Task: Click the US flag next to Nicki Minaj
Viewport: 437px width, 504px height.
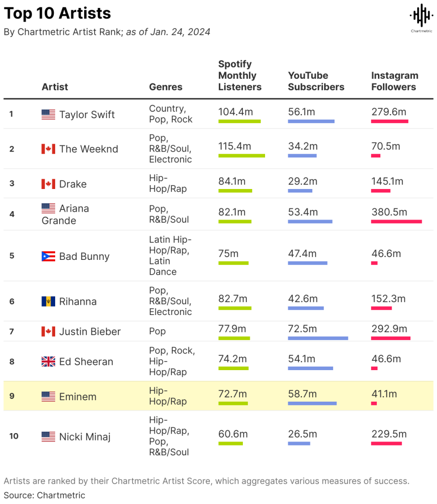Action: (48, 437)
